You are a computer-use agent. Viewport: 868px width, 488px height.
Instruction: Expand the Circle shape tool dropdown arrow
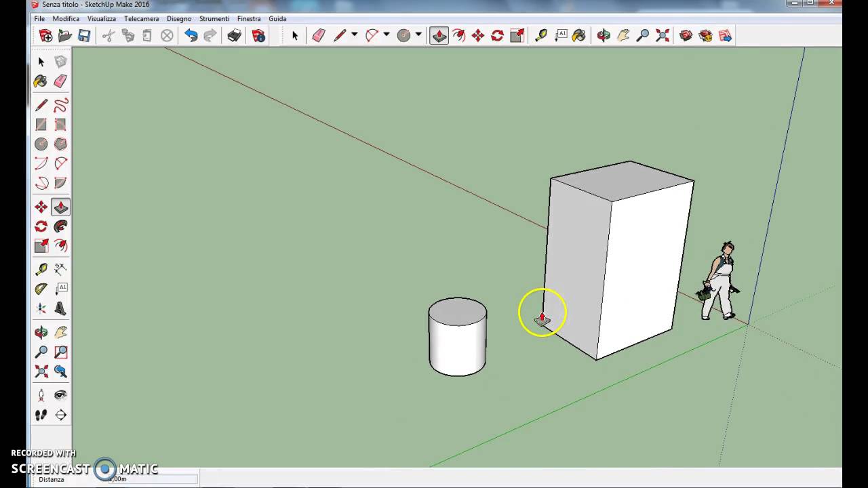[x=418, y=35]
